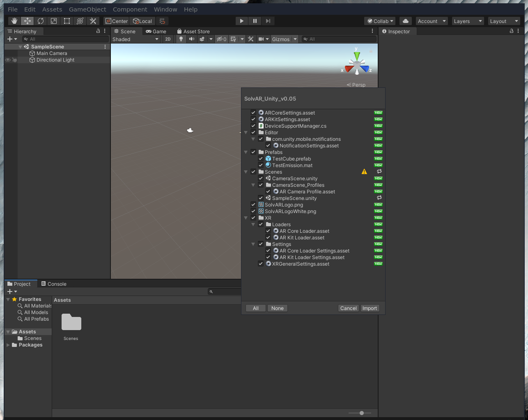The image size is (528, 420).
Task: Click the Import button
Action: click(x=370, y=308)
